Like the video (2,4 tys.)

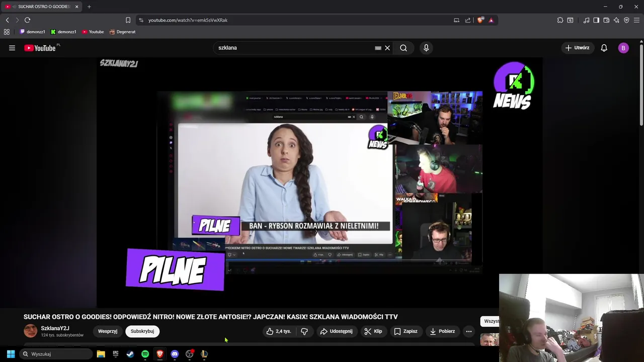click(x=279, y=331)
